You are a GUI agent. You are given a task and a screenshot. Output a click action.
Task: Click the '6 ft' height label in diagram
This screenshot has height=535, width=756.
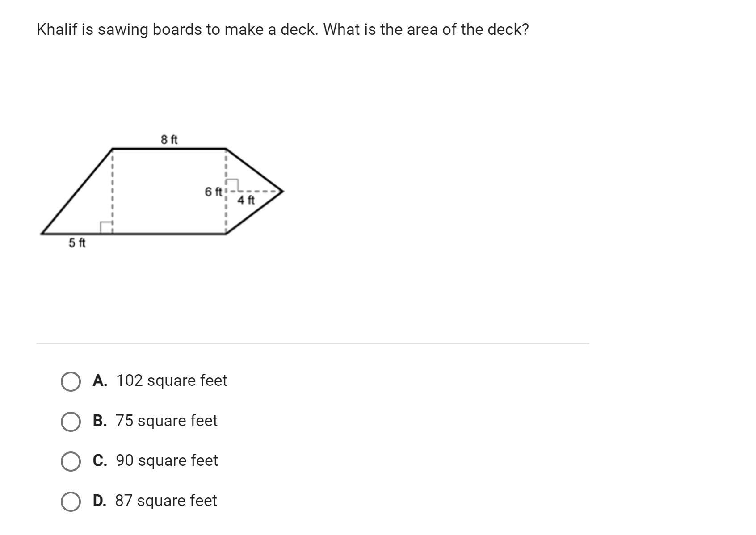[x=213, y=192]
